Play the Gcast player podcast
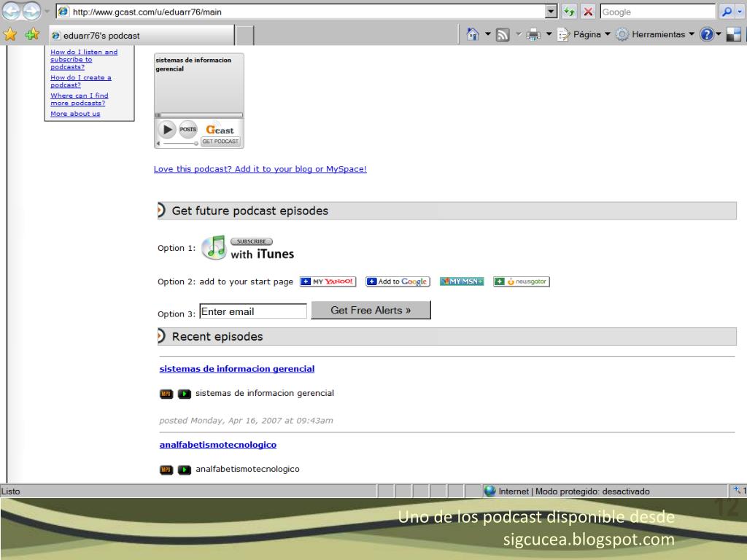747x560 pixels. coord(167,130)
